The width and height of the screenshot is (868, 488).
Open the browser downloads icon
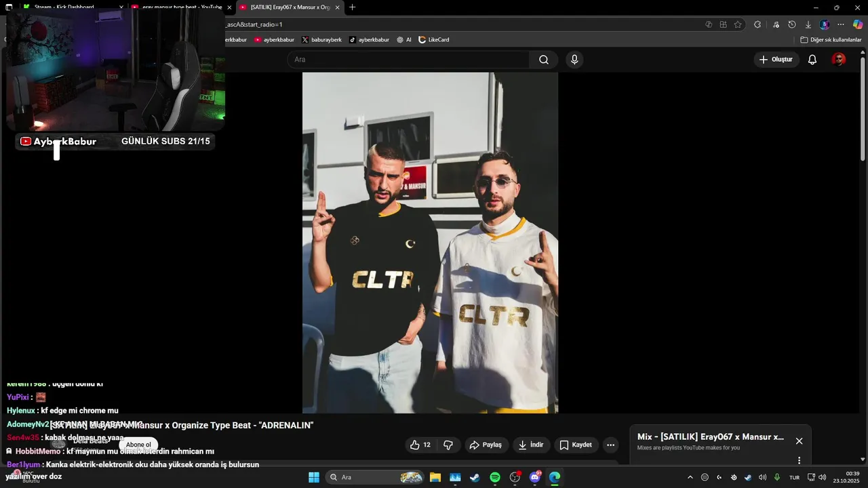[808, 24]
